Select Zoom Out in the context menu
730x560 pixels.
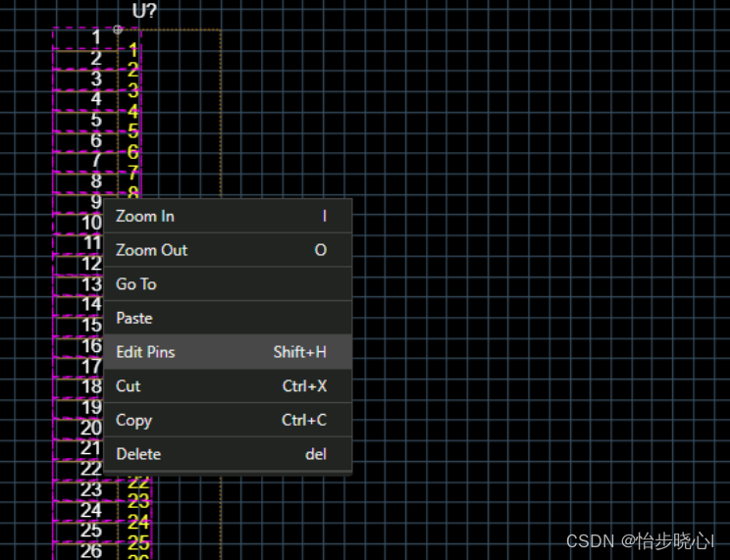click(x=151, y=250)
